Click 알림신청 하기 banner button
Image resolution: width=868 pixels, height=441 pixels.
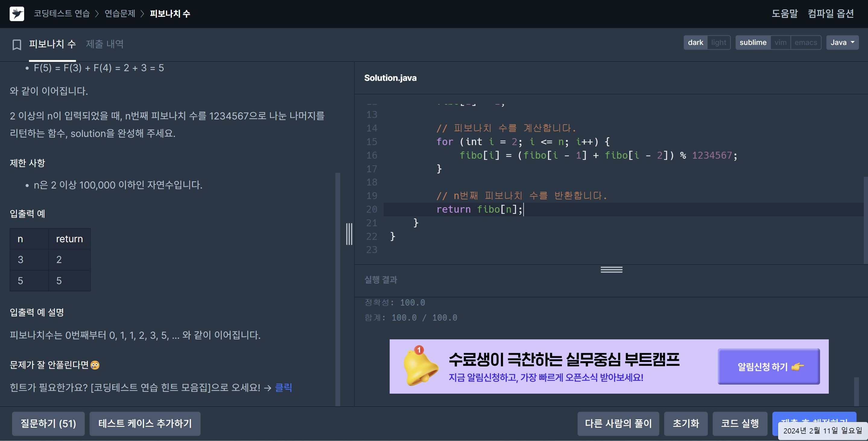pos(768,366)
